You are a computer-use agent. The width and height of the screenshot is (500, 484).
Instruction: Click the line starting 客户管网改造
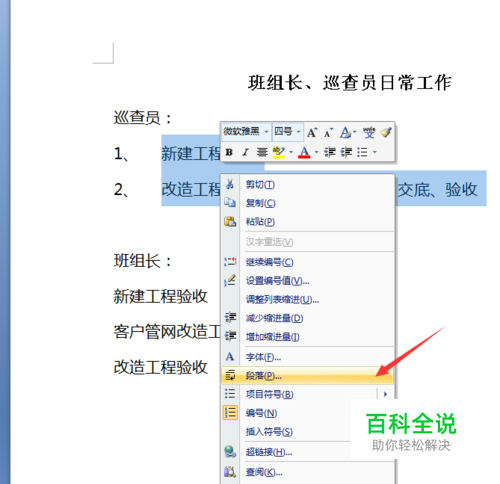click(167, 332)
